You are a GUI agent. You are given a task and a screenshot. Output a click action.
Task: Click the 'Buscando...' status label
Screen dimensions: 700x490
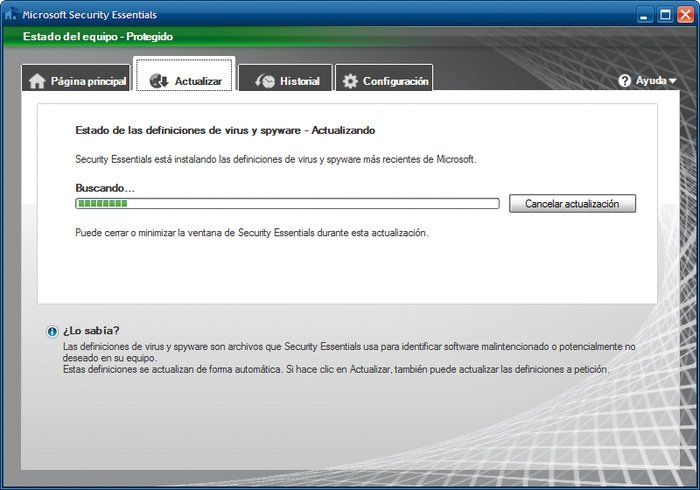click(105, 188)
